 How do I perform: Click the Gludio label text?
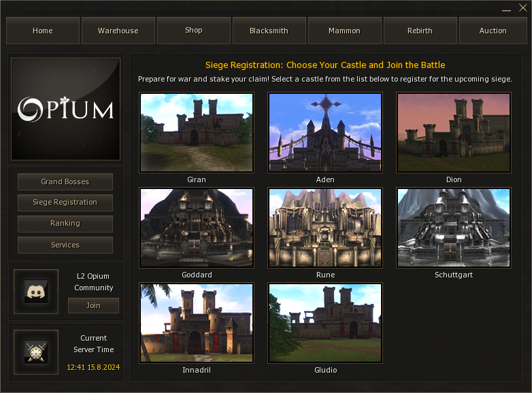(325, 371)
